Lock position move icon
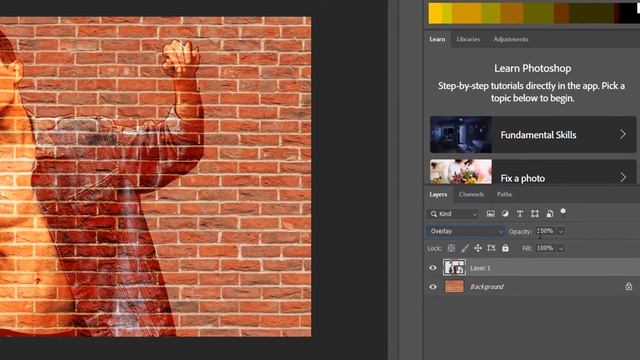The height and width of the screenshot is (360, 640). click(478, 248)
